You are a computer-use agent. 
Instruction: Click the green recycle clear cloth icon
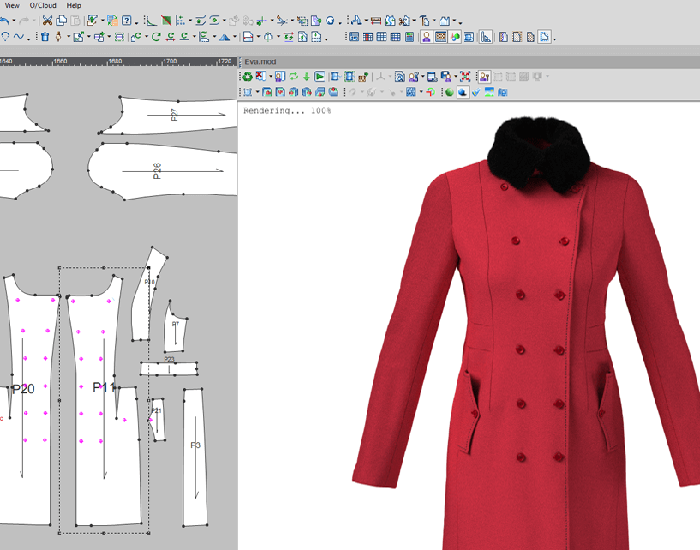pyautogui.click(x=247, y=77)
